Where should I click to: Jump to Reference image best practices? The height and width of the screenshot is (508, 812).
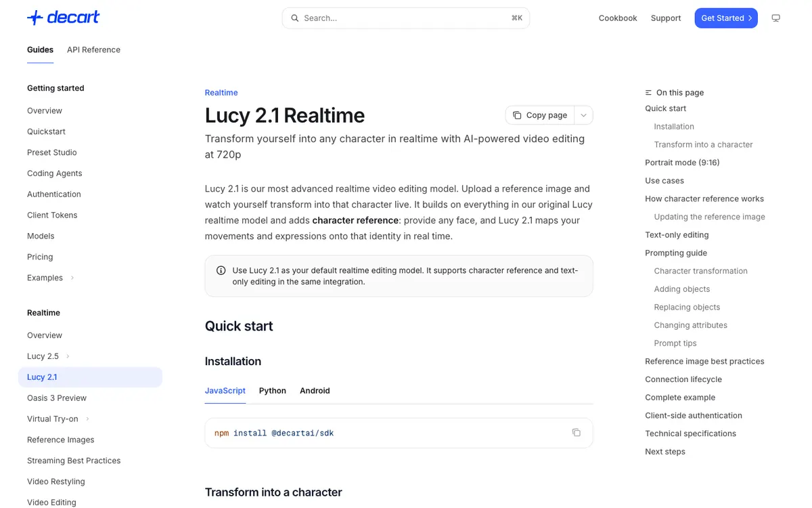pyautogui.click(x=704, y=362)
